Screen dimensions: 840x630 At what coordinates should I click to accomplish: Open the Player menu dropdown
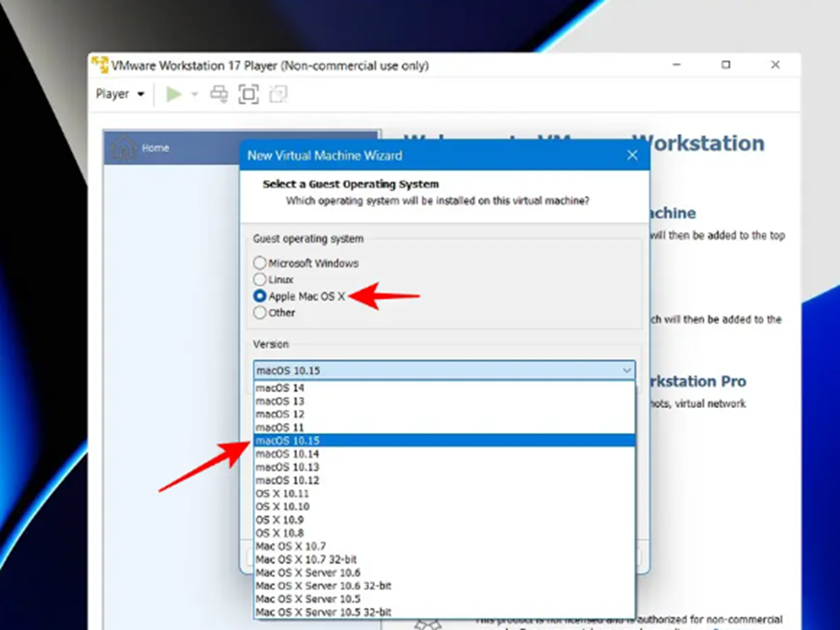(120, 94)
